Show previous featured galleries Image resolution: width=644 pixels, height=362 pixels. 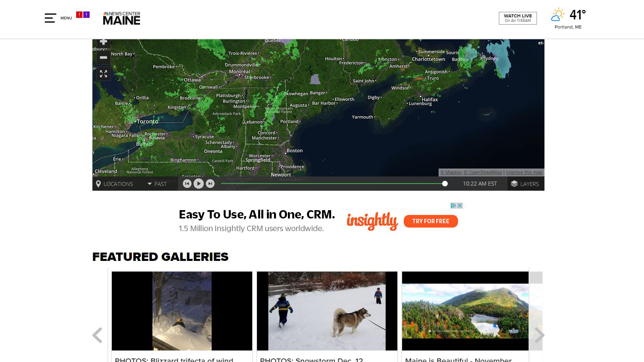pos(97,335)
